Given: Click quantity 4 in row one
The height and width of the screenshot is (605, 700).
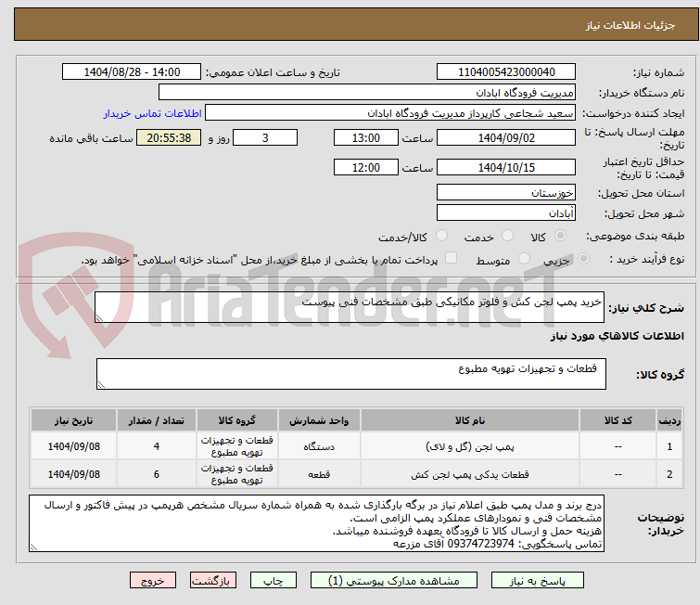Looking at the screenshot, I should coord(157,446).
